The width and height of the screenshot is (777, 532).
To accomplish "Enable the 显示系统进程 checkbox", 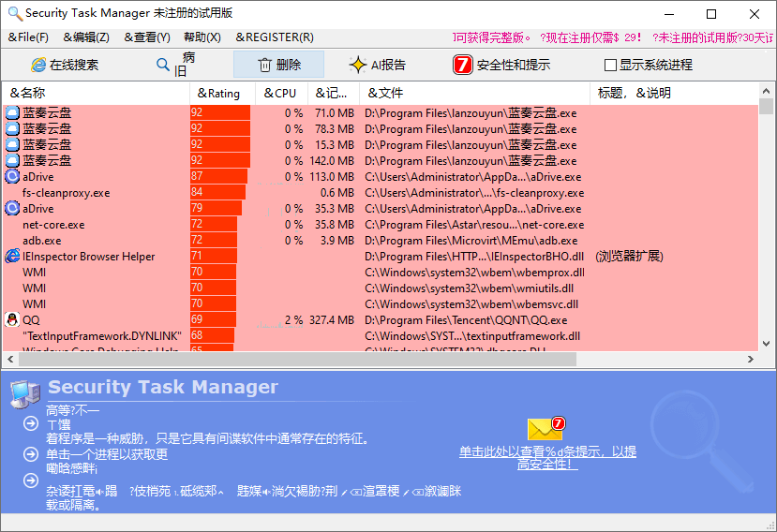I will (610, 65).
